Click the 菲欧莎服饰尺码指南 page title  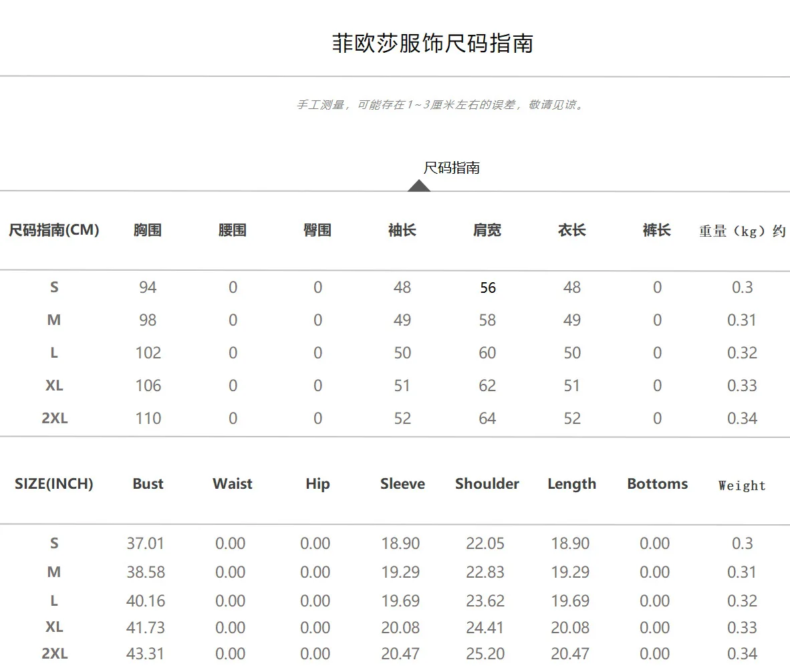(x=432, y=43)
